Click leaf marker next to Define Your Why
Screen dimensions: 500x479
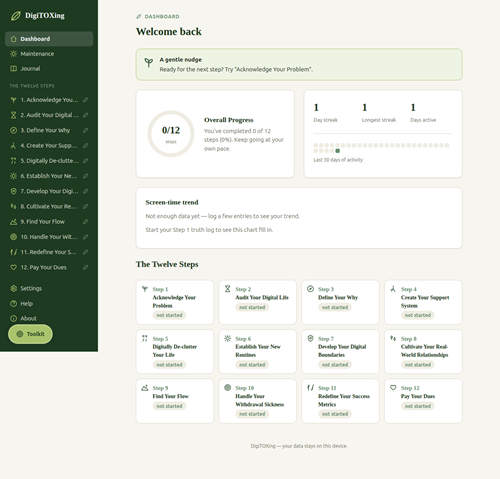click(86, 130)
